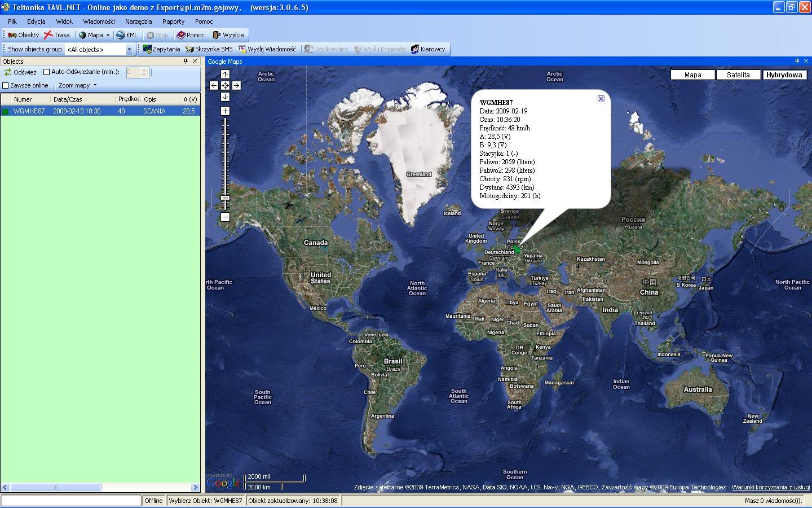Open Show objects group combo box
Image resolution: width=812 pixels, height=508 pixels.
[x=99, y=50]
